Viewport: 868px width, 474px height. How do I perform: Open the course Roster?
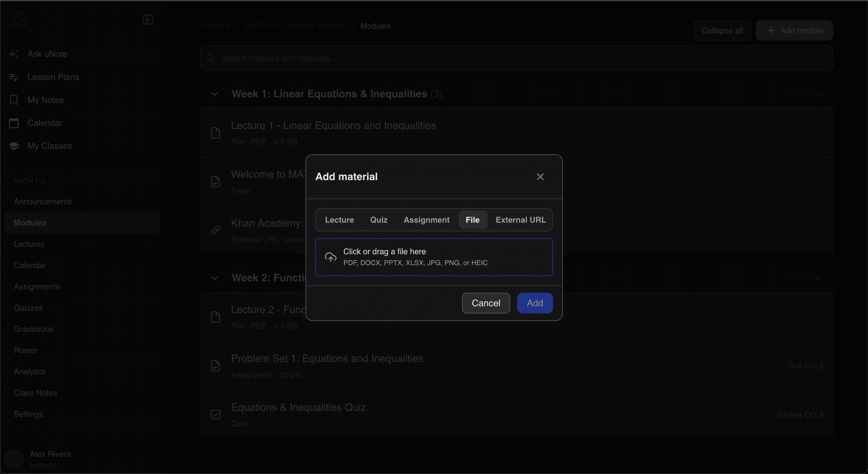coord(26,350)
